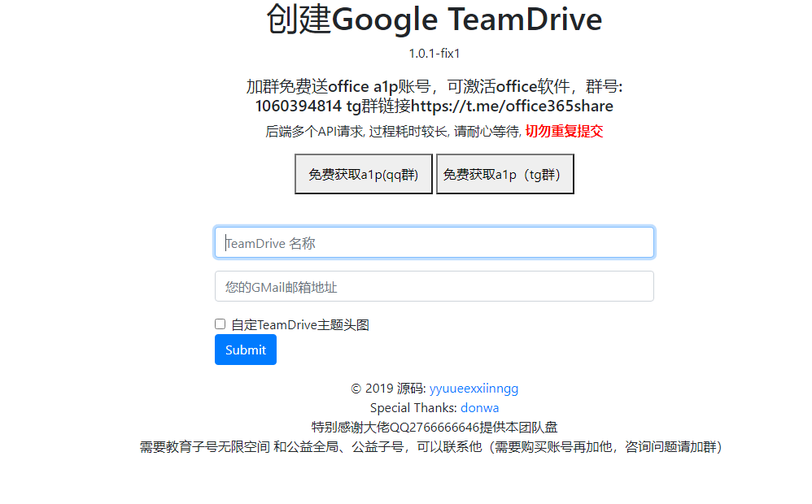
Task: Click the 需要教育子号无限空间 footer line
Action: [x=431, y=446]
